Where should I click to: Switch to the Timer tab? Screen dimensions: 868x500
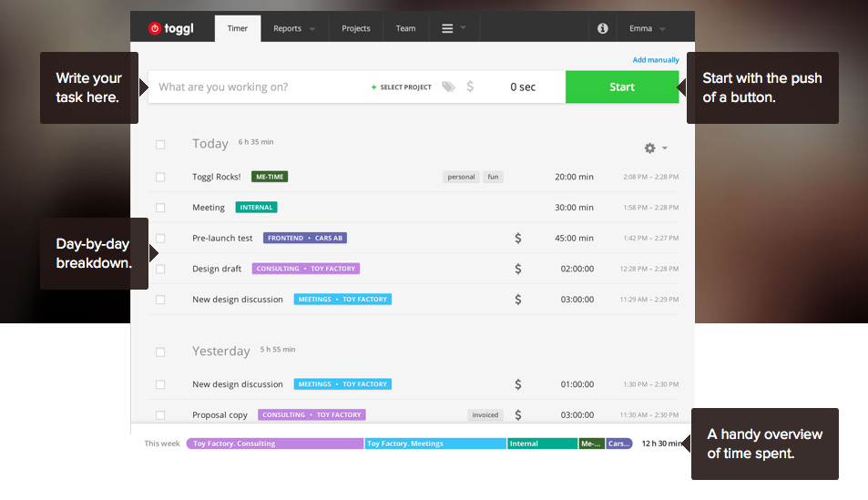tap(238, 28)
